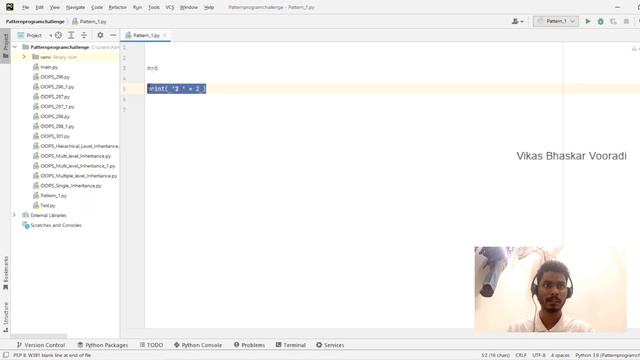This screenshot has height=360, width=640.
Task: Run with coverage icon in toolbar
Action: (613, 21)
